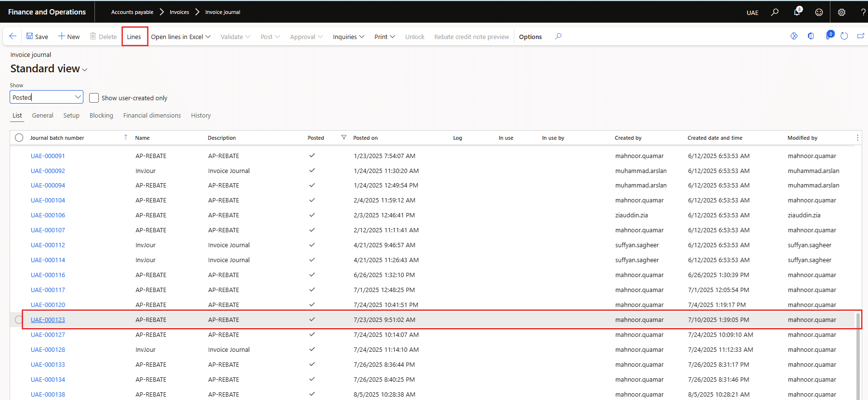The image size is (868, 400).
Task: Select row UAE-000123 using its circle
Action: (19, 320)
